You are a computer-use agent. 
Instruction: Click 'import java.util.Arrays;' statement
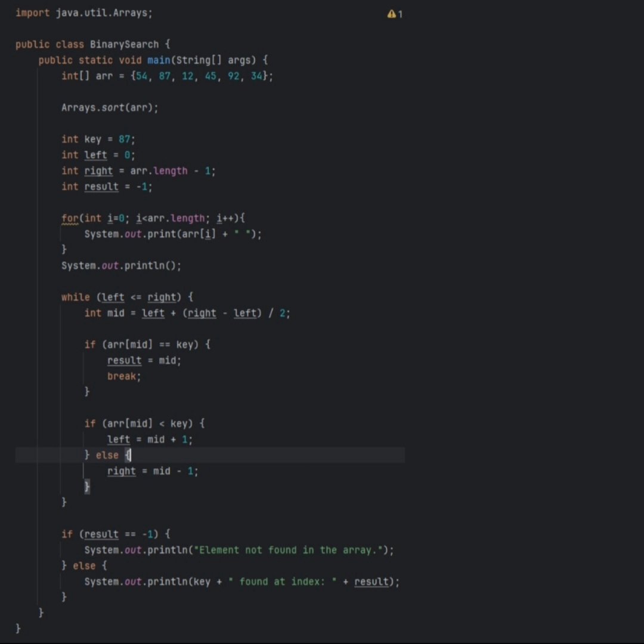84,13
